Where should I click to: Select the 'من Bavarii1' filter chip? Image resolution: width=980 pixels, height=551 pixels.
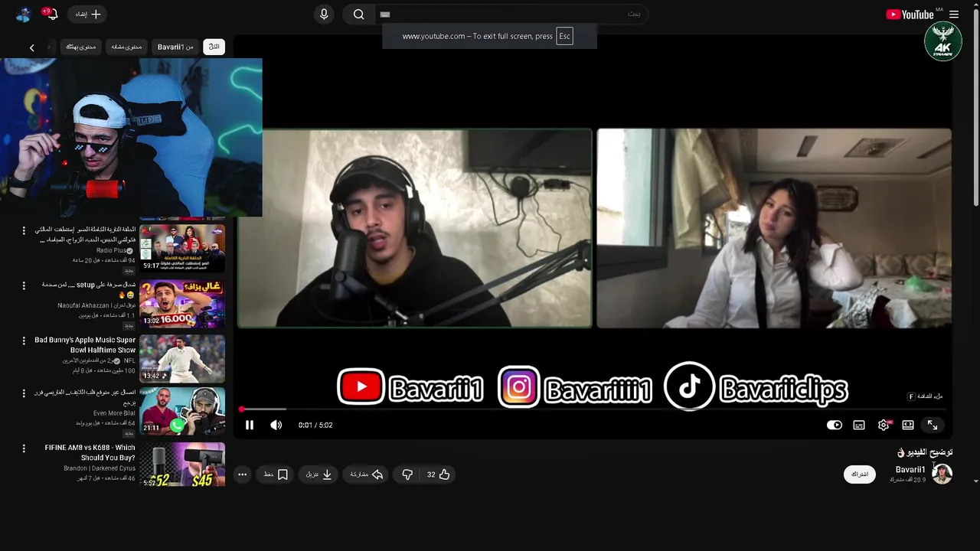(175, 47)
